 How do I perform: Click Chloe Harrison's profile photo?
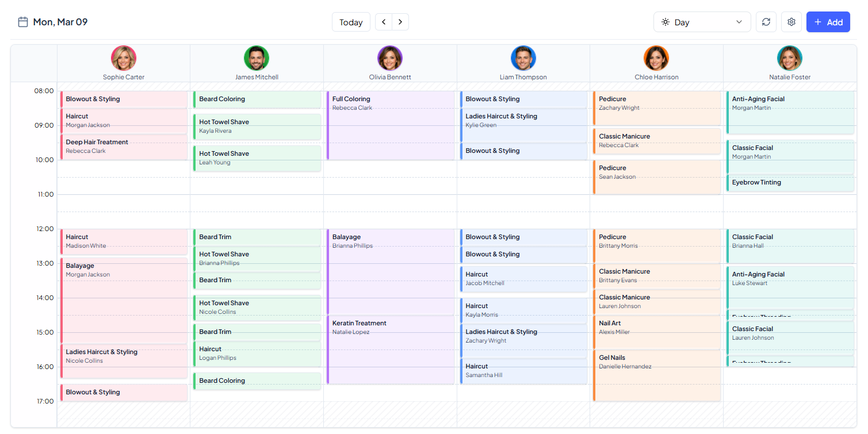656,58
